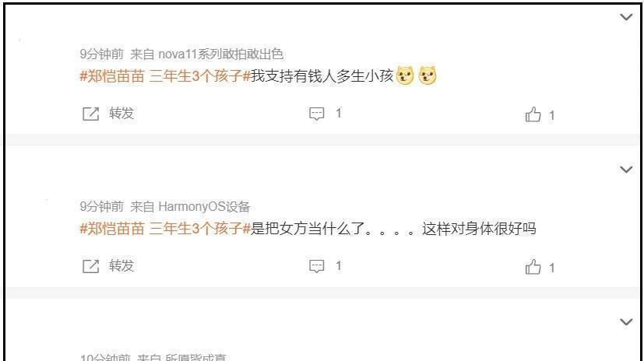
Task: Click the repost icon on second post
Action: [x=91, y=266]
